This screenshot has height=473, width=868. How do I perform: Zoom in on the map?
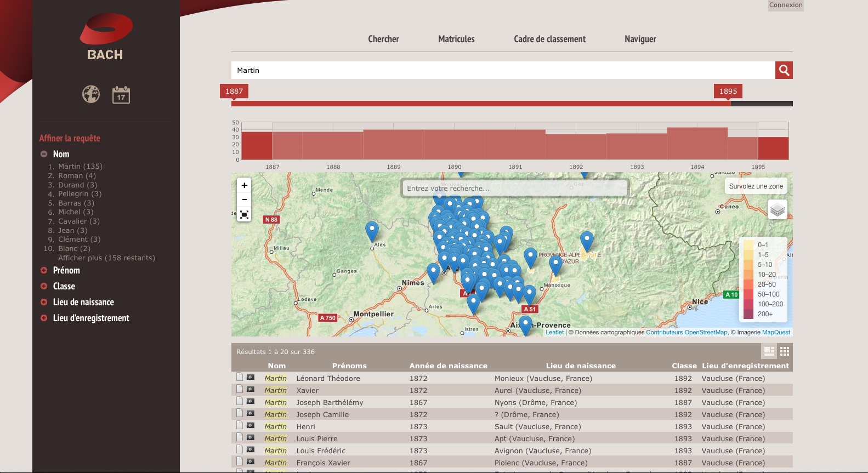pos(245,185)
